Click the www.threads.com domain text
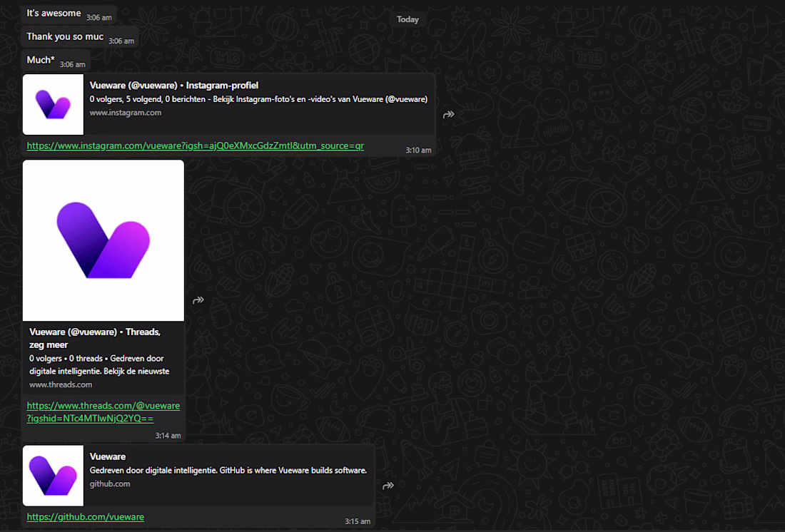 coord(61,384)
